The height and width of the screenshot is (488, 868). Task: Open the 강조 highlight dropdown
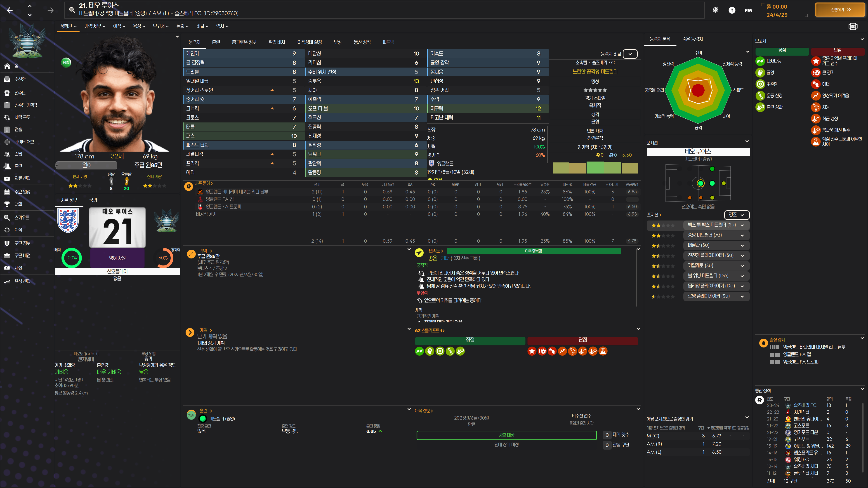click(736, 215)
